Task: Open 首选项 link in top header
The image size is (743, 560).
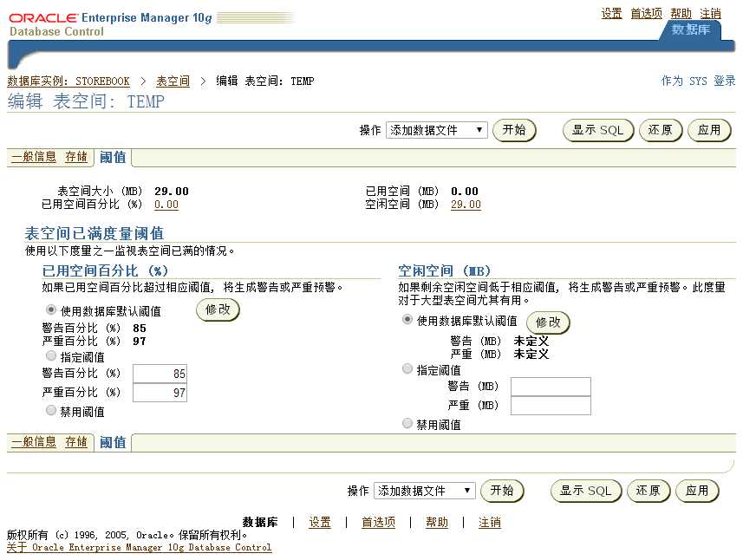Action: pos(647,14)
